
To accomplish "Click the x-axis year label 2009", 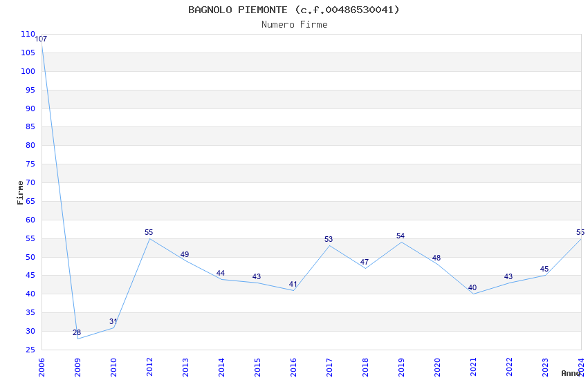I will pos(77,368).
